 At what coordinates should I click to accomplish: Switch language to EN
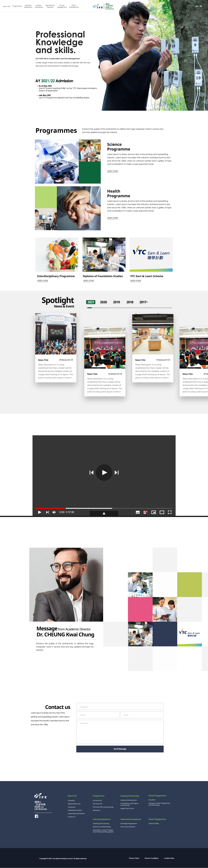(x=197, y=6)
